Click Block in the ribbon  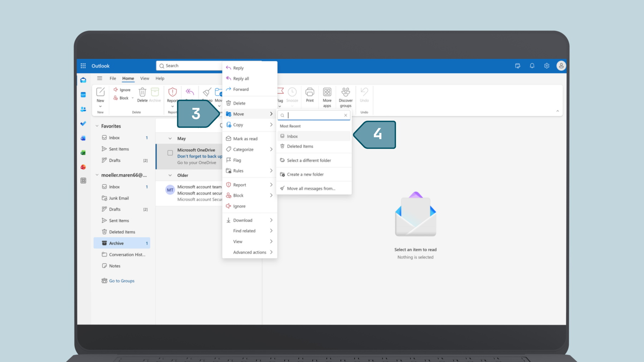tap(121, 98)
